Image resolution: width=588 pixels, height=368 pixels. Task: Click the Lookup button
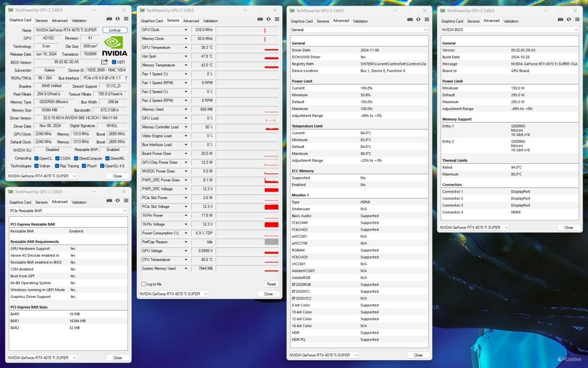point(115,30)
